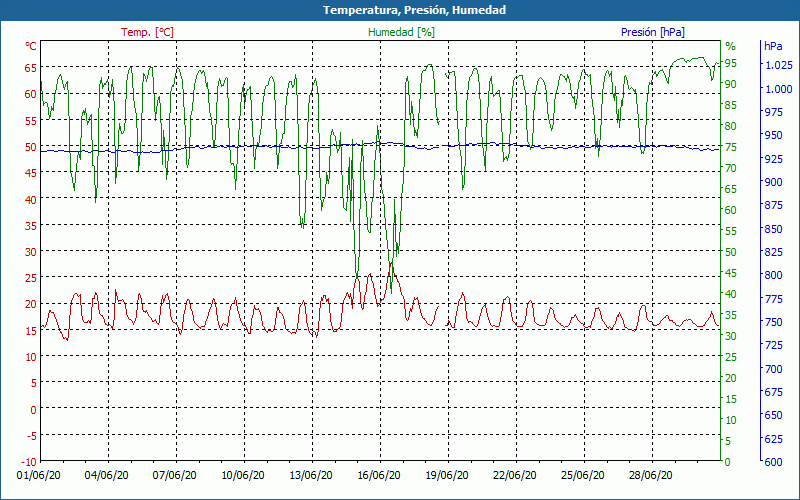
Task: Click the '19/06/20' date axis label
Action: click(x=446, y=475)
